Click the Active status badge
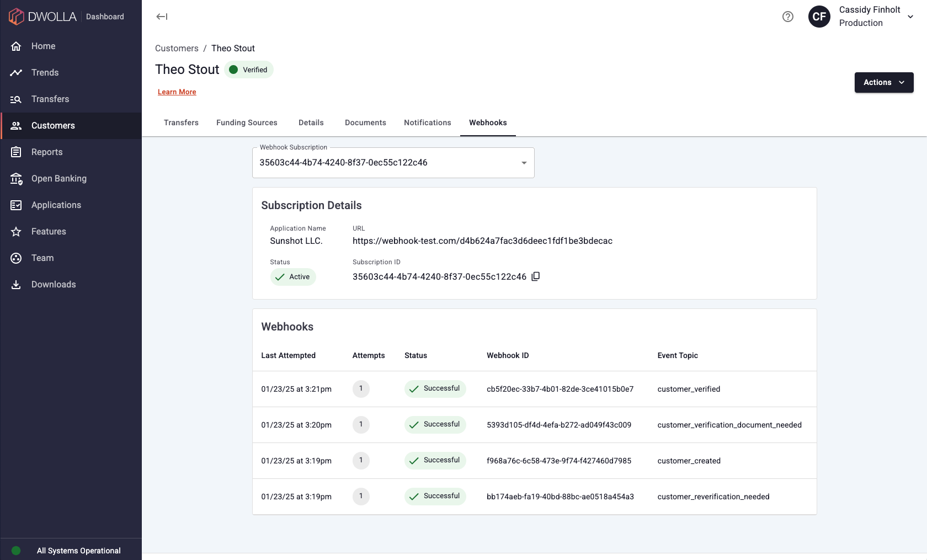927x560 pixels. click(293, 277)
